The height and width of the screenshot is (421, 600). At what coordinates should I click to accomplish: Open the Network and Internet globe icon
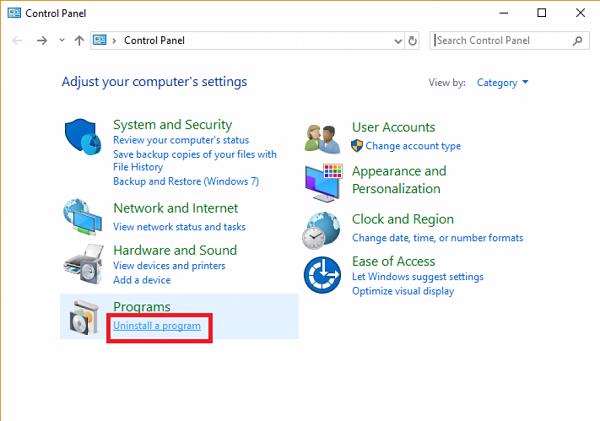point(84,216)
